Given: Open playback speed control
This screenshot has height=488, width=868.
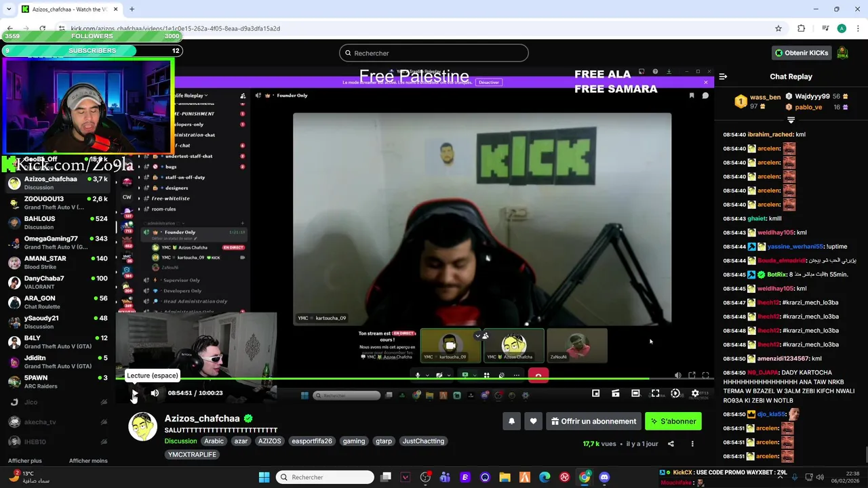Looking at the screenshot, I should [x=675, y=393].
